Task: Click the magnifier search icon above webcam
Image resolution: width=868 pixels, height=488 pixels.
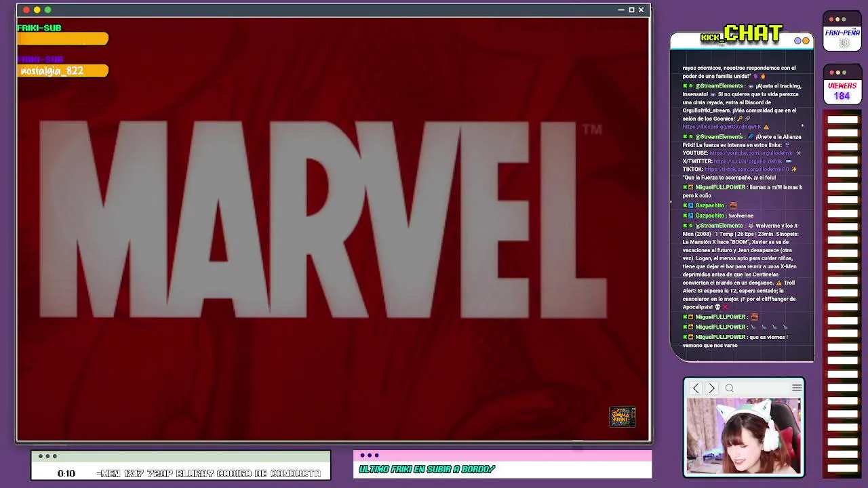Action: point(730,388)
